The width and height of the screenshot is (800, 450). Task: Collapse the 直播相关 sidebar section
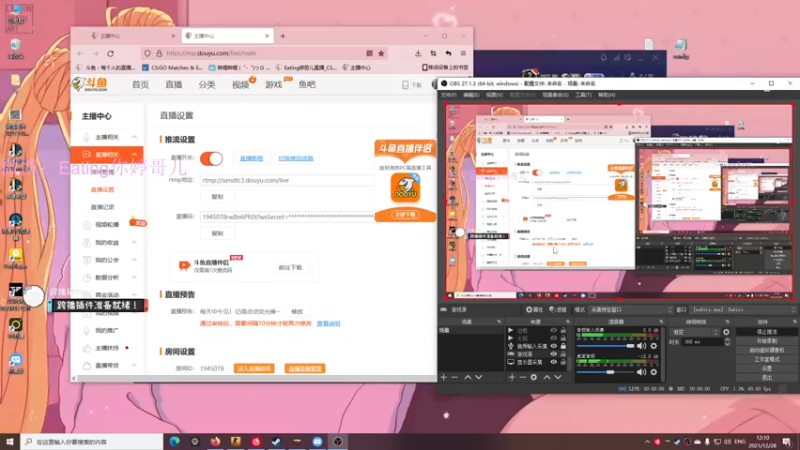pos(134,154)
